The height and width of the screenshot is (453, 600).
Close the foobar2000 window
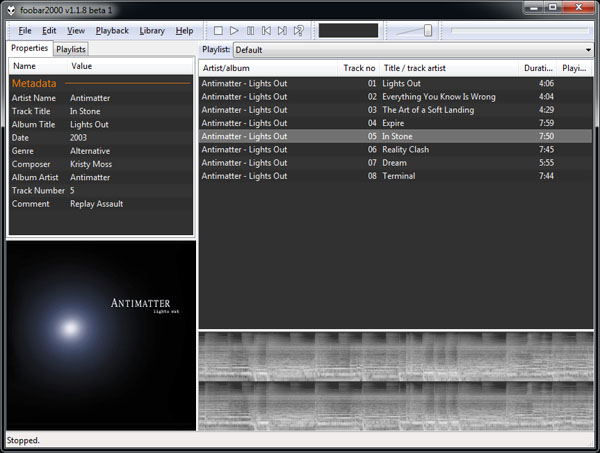pyautogui.click(x=578, y=7)
